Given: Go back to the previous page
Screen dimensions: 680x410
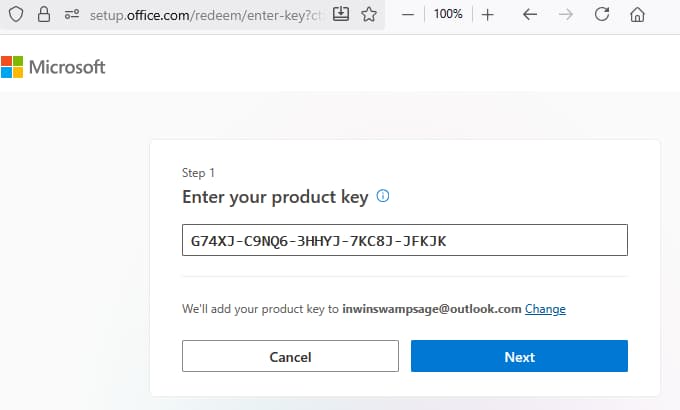Looking at the screenshot, I should 530,15.
